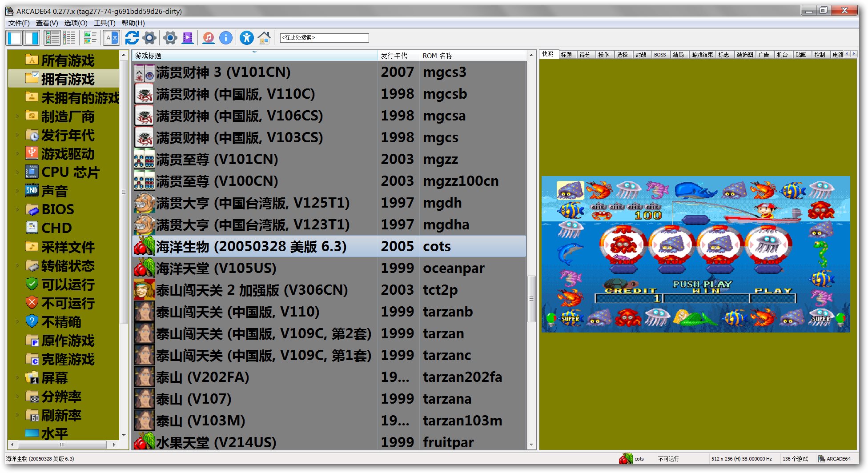This screenshot has width=868, height=473.
Task: Expand the 游戏驱动 tree node
Action: point(17,154)
